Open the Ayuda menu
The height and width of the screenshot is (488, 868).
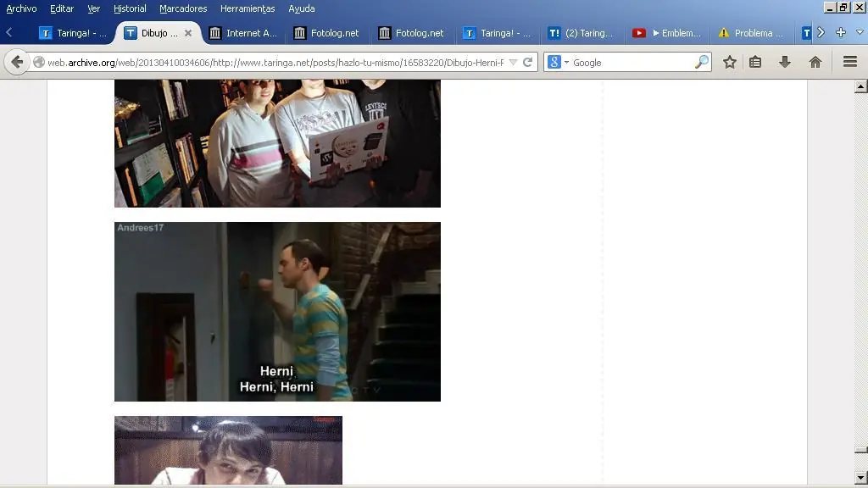302,8
